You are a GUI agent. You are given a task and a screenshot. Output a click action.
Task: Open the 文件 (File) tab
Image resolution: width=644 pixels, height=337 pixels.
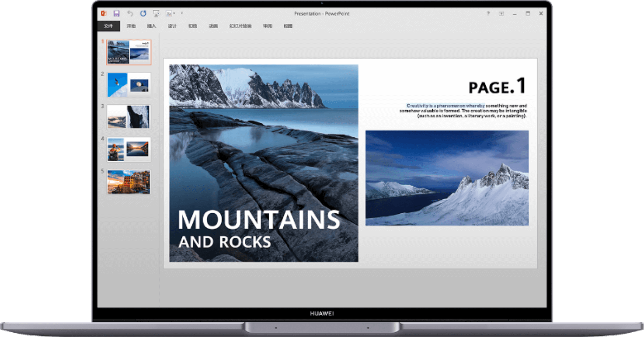point(108,26)
